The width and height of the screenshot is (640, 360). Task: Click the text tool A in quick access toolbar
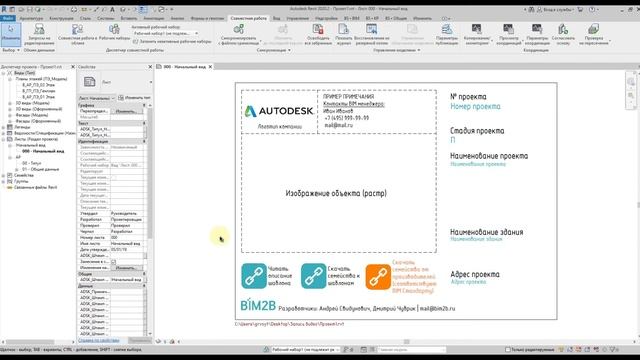pos(112,9)
